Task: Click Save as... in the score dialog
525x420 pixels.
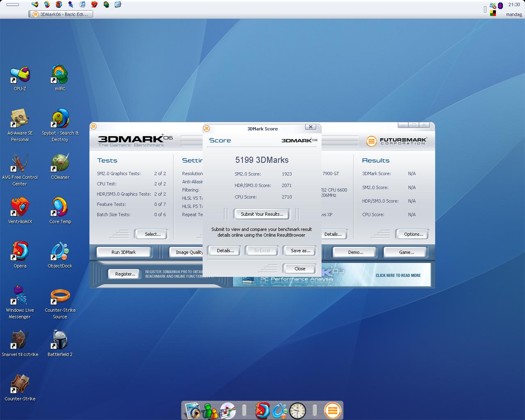Action: (x=300, y=251)
